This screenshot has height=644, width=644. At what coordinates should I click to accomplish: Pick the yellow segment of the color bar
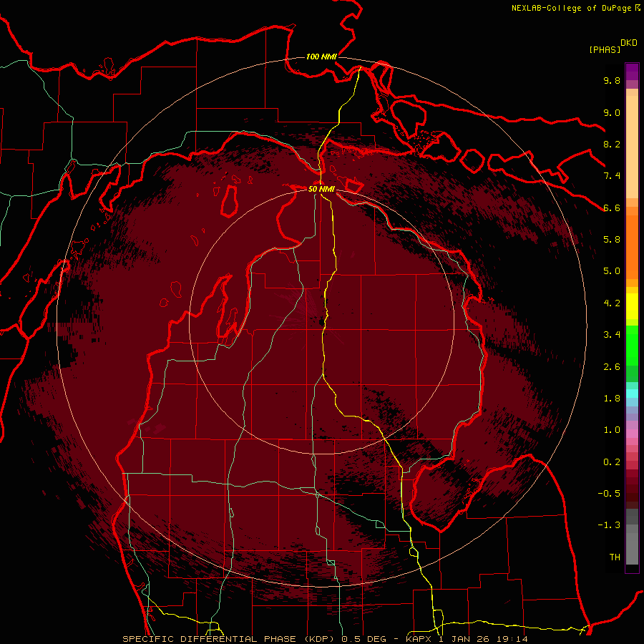pyautogui.click(x=632, y=306)
